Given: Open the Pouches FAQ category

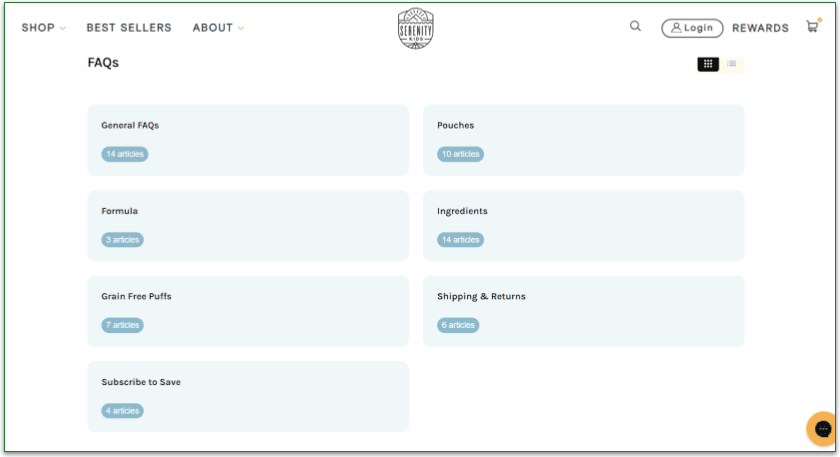Looking at the screenshot, I should click(583, 139).
